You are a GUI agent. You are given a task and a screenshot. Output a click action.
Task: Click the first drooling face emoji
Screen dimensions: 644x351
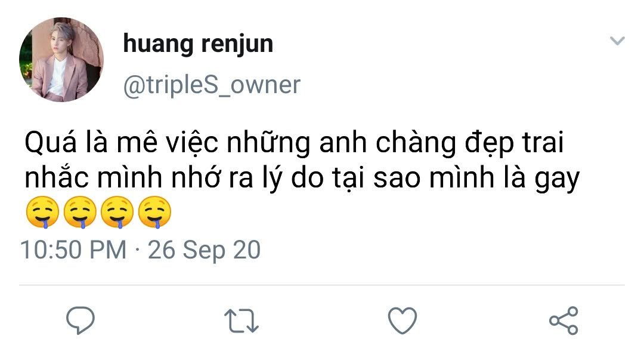click(43, 214)
